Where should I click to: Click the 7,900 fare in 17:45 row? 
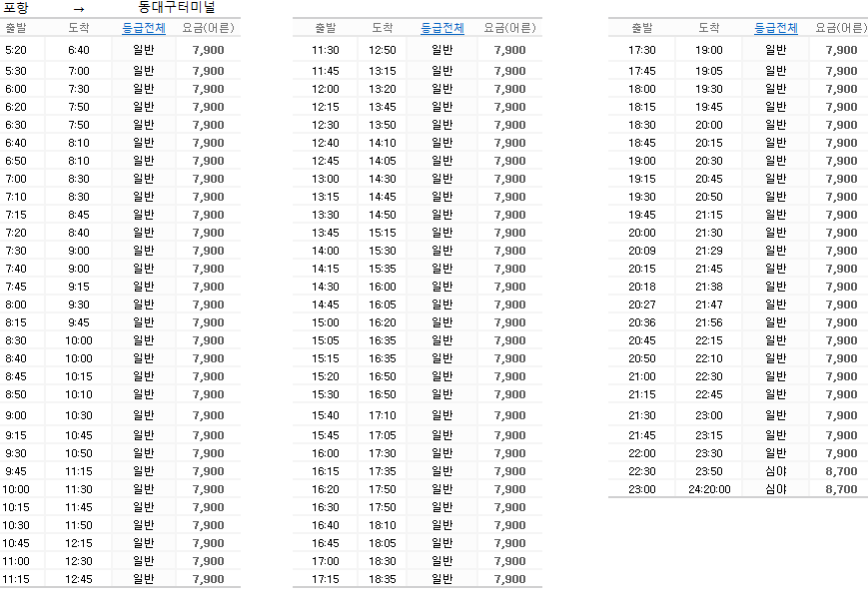(841, 71)
